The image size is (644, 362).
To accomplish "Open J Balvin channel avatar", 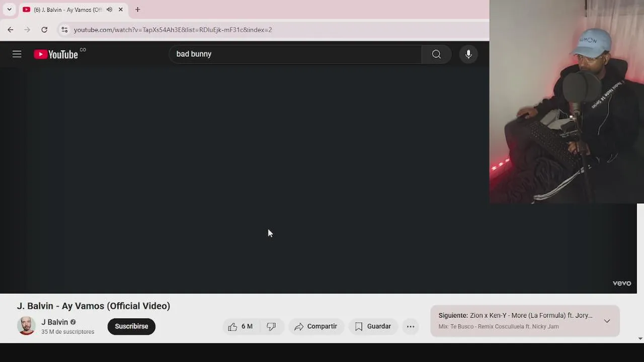I will 26,326.
